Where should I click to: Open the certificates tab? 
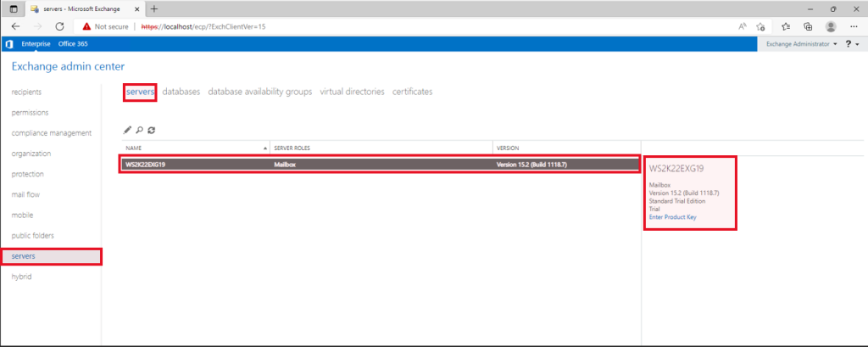point(413,92)
